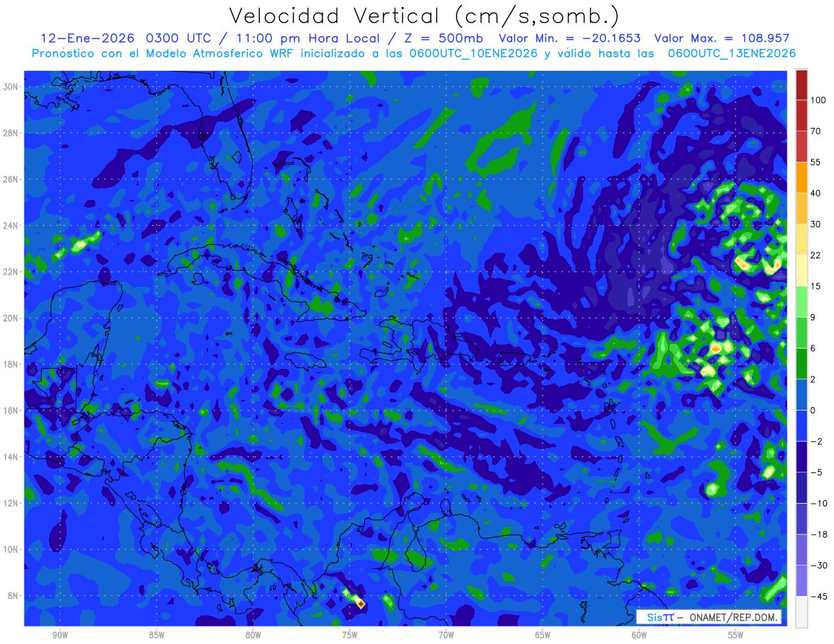
Task: Click the 12N latitude axis label
Action: tap(12, 503)
